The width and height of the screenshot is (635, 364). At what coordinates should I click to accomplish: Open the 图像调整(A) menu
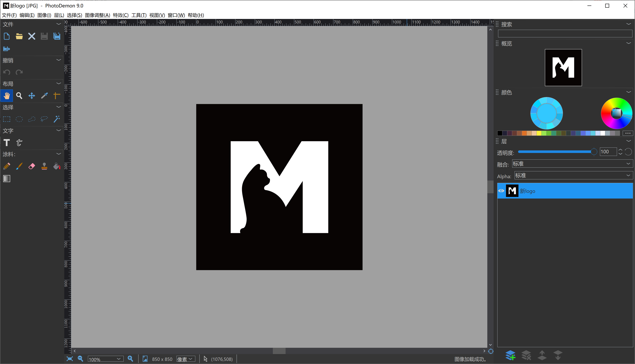[97, 15]
